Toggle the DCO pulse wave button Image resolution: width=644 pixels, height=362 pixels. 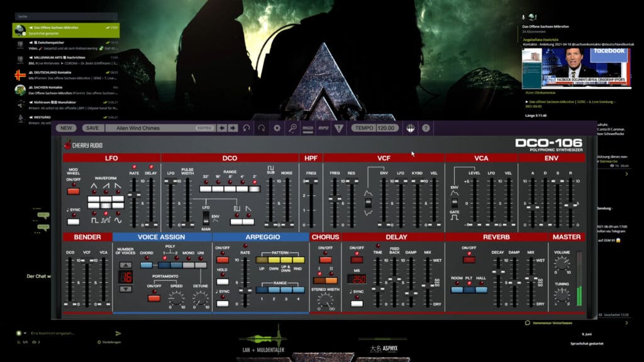236,222
